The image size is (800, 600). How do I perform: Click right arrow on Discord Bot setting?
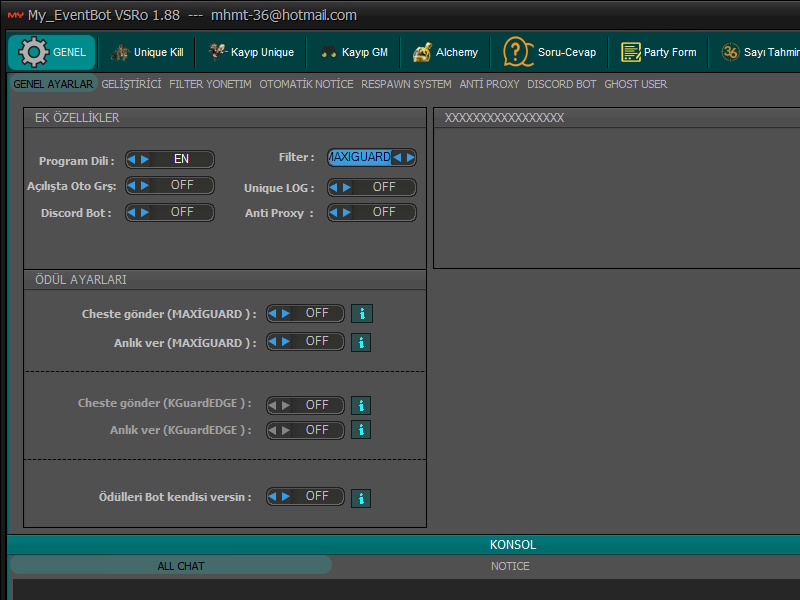click(x=145, y=212)
